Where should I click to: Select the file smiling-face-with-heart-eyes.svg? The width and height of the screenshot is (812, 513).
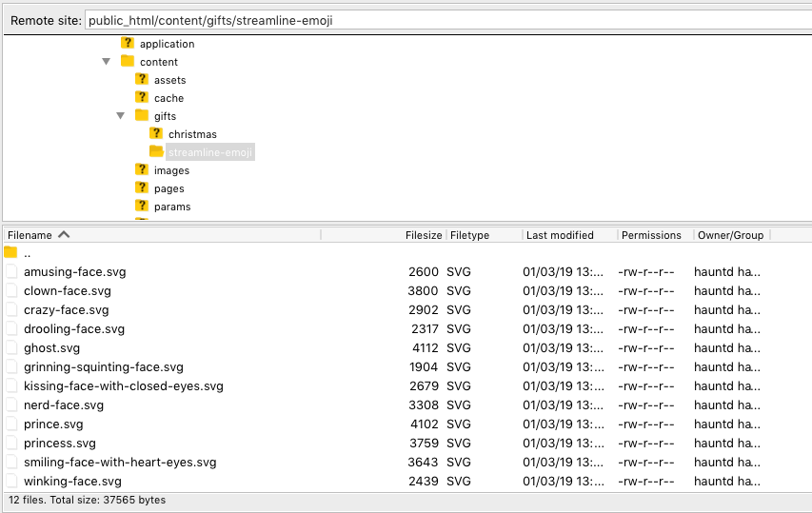[x=120, y=463]
